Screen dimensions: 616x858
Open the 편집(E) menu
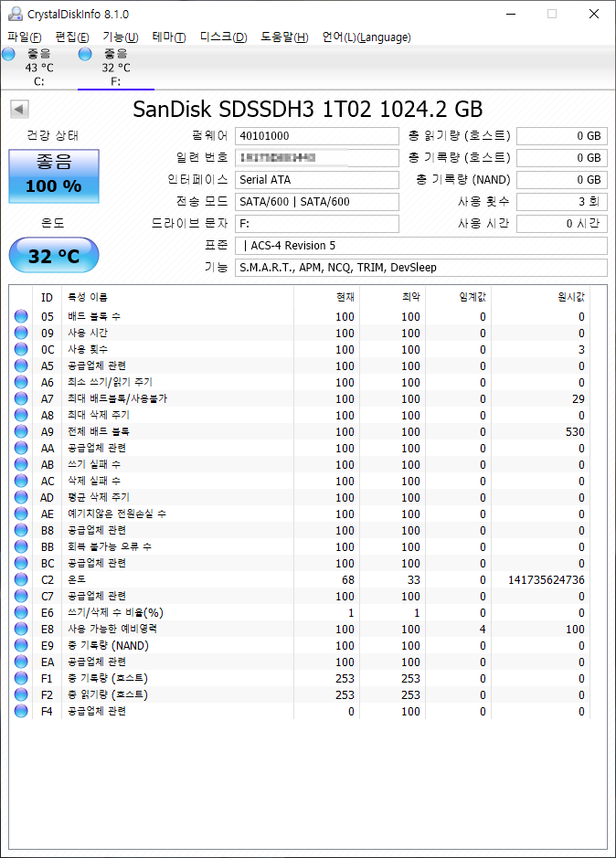(72, 37)
